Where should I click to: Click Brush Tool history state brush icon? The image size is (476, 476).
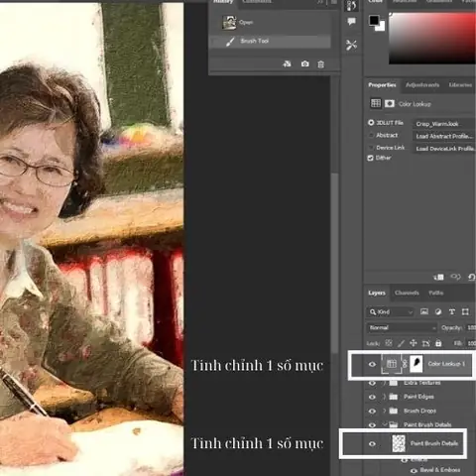(x=230, y=42)
